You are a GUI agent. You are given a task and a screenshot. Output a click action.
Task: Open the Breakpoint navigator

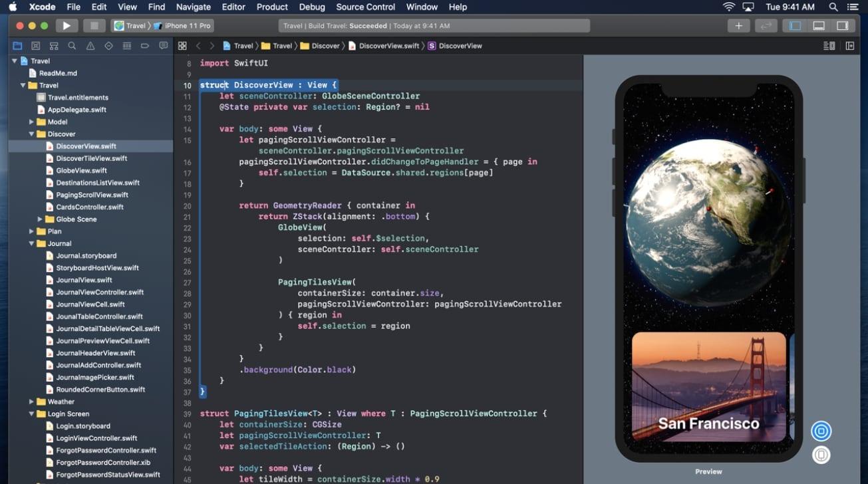tap(145, 46)
